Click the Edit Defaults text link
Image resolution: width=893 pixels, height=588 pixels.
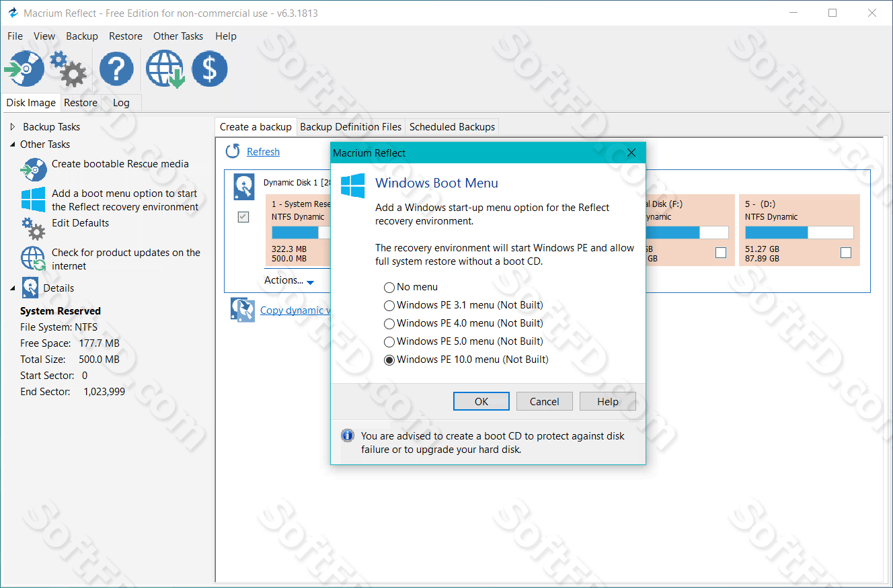tap(80, 223)
